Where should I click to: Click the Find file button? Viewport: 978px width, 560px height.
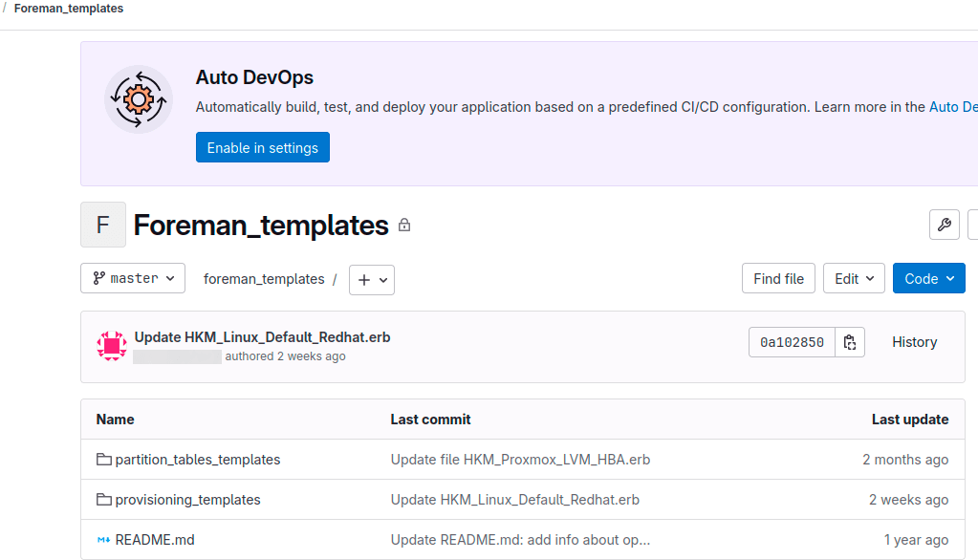point(778,279)
